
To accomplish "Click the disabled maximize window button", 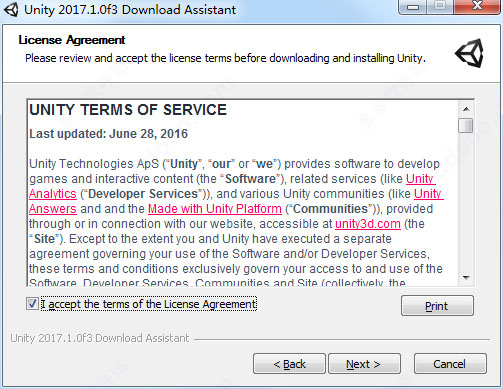I will [441, 7].
